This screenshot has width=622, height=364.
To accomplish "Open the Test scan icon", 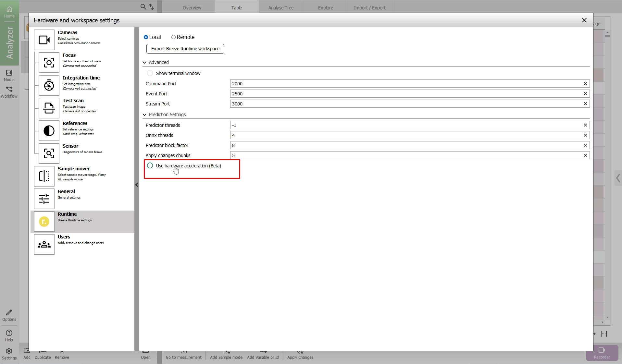I will tap(49, 108).
